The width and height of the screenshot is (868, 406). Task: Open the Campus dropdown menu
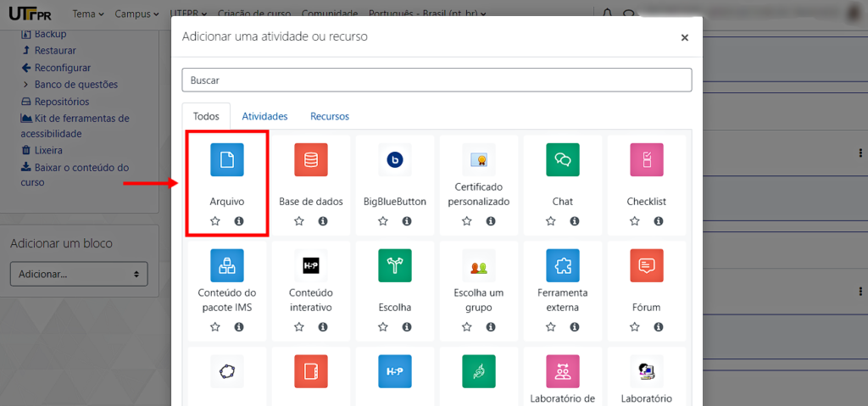pyautogui.click(x=136, y=14)
